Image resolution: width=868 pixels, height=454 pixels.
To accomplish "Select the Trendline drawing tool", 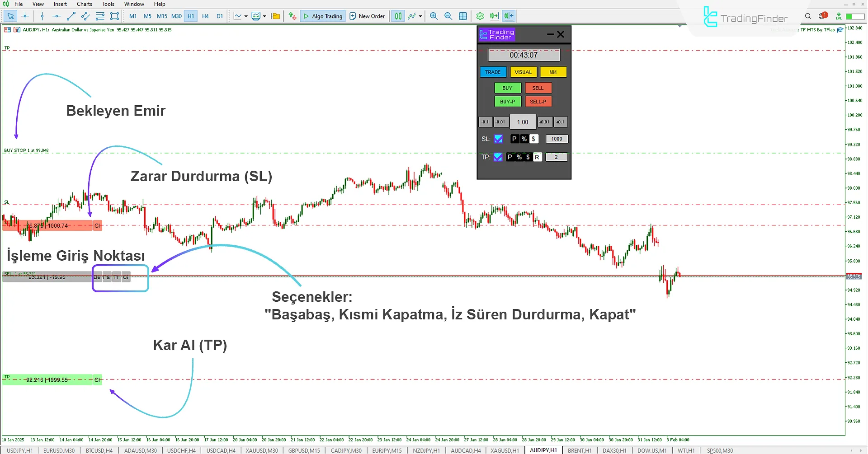I will pyautogui.click(x=71, y=16).
